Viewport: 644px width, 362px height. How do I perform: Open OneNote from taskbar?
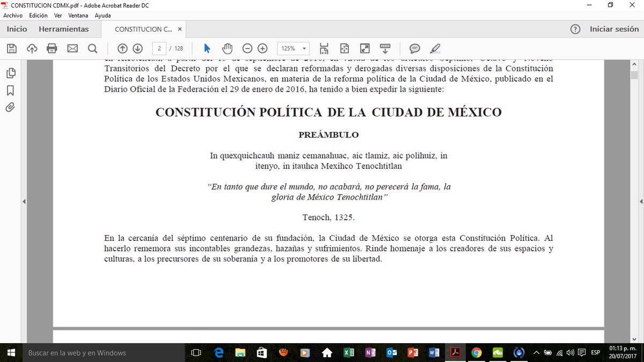(x=370, y=352)
